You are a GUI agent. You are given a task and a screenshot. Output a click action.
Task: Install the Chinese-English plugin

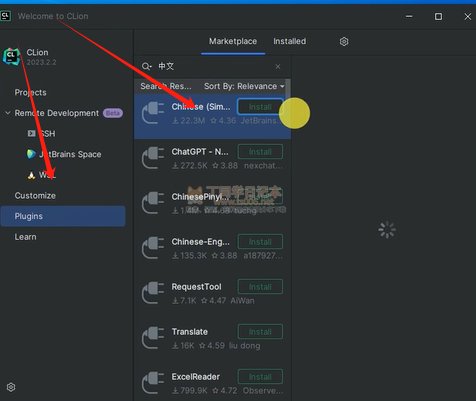pos(260,242)
